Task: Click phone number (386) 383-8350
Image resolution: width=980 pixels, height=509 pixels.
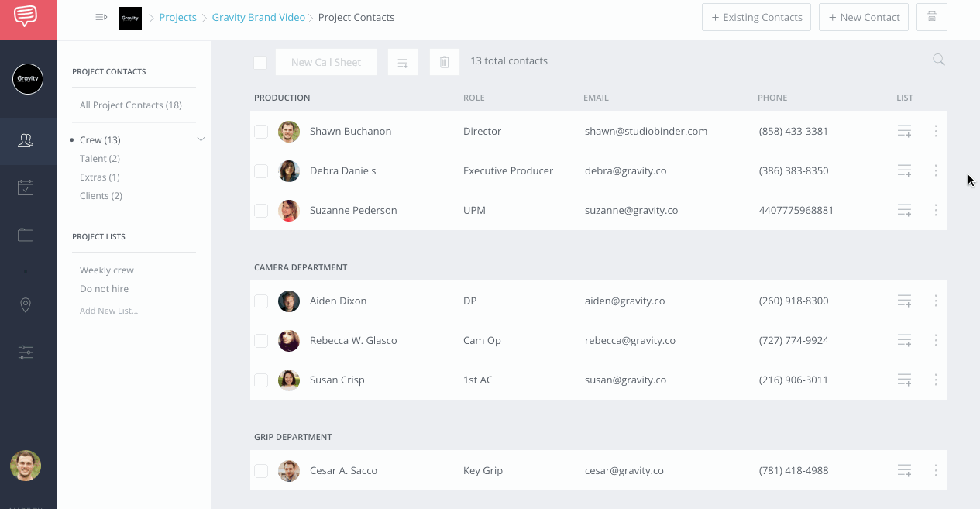Action: coord(793,171)
